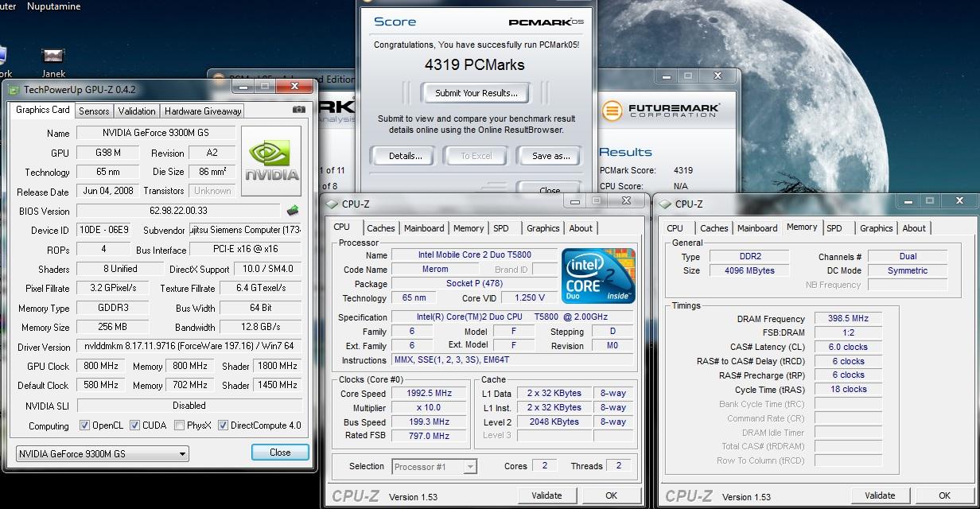
Task: Enable the PhysX checkbox
Action: pos(179,425)
